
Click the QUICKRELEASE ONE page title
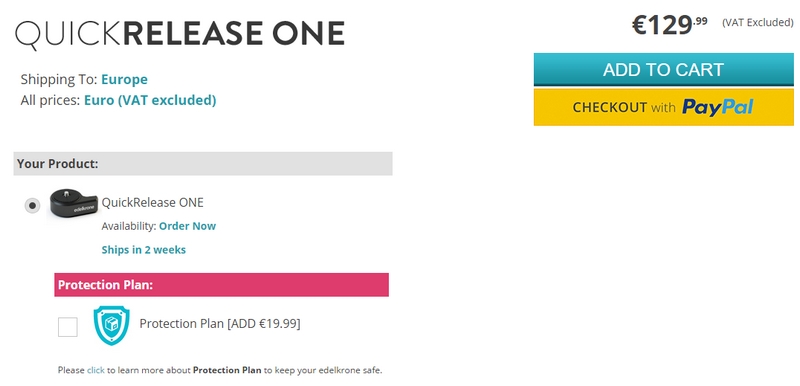(x=180, y=35)
